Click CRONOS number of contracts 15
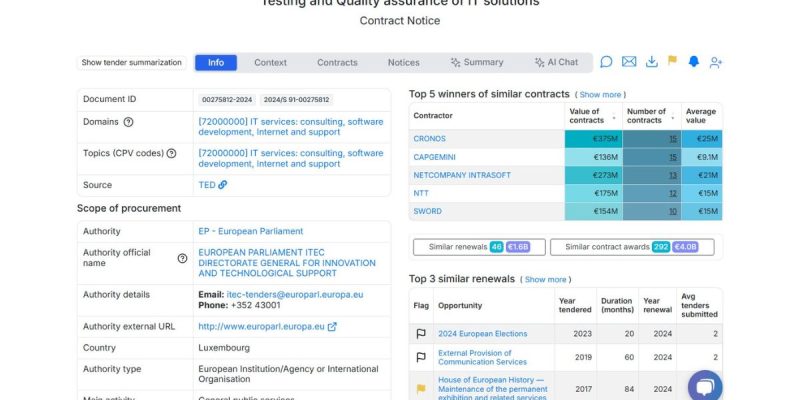 pos(673,139)
